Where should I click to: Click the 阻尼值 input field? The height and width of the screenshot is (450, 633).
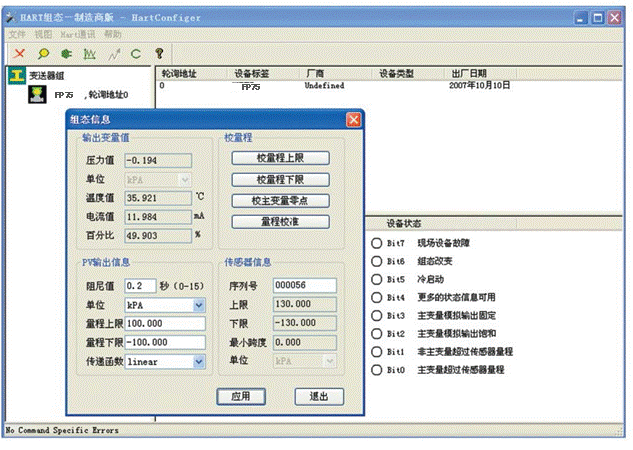(140, 285)
